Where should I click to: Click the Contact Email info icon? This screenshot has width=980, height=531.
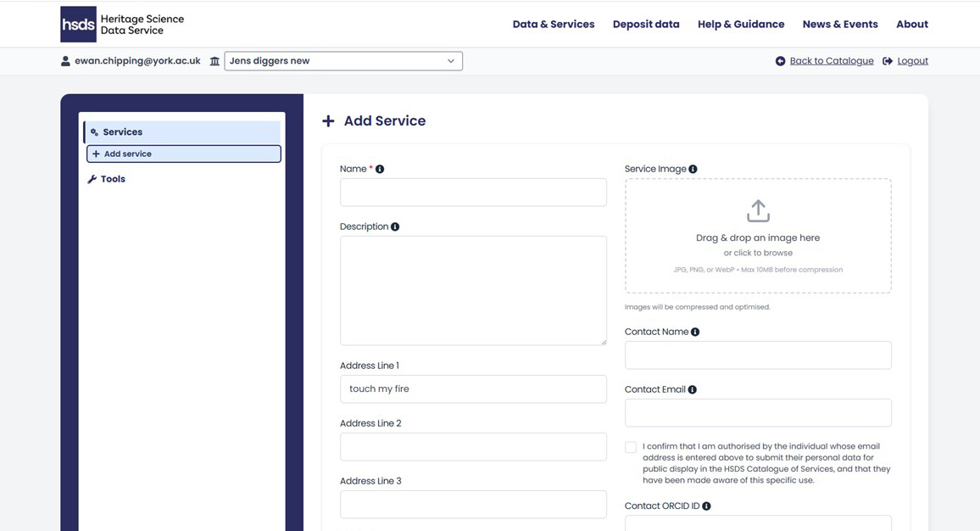(692, 388)
